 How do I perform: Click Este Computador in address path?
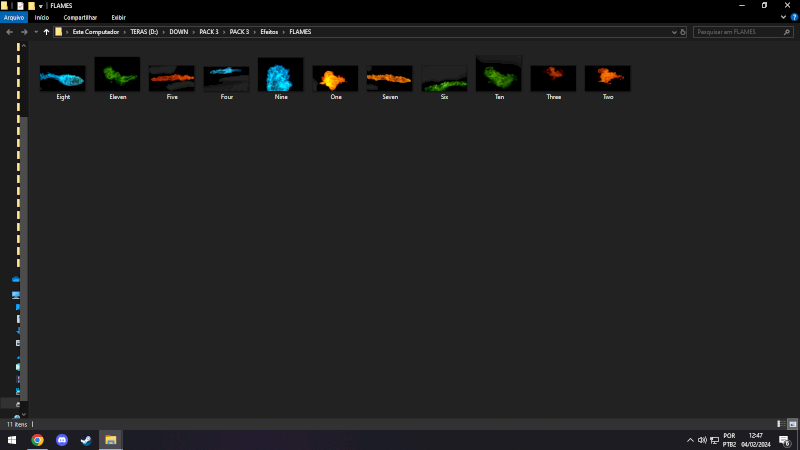point(95,32)
